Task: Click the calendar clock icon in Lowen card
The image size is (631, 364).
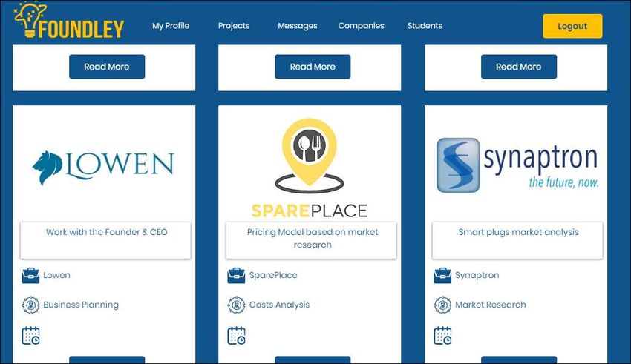Action: (x=30, y=336)
